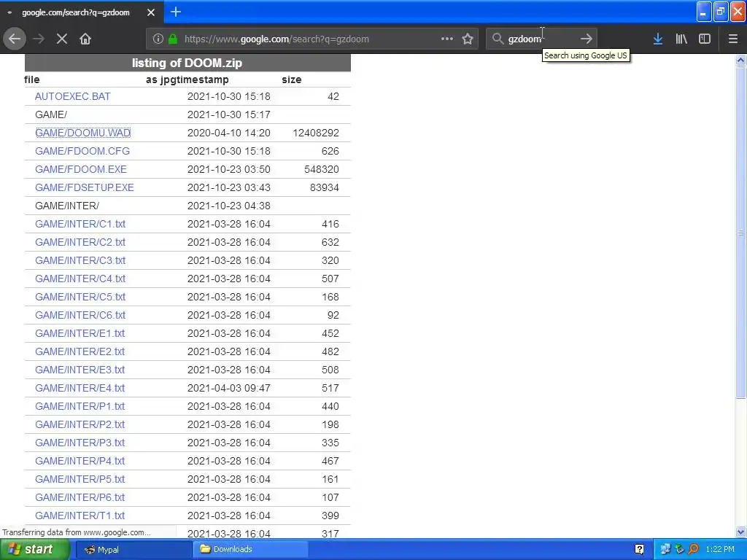The width and height of the screenshot is (747, 560).
Task: Click the question mark tray icon
Action: click(639, 550)
